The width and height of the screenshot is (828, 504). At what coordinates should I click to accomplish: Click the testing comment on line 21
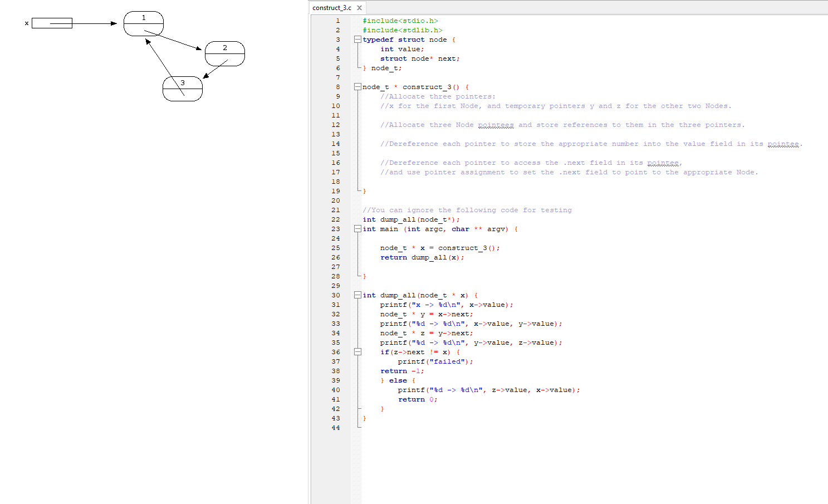[x=468, y=210]
